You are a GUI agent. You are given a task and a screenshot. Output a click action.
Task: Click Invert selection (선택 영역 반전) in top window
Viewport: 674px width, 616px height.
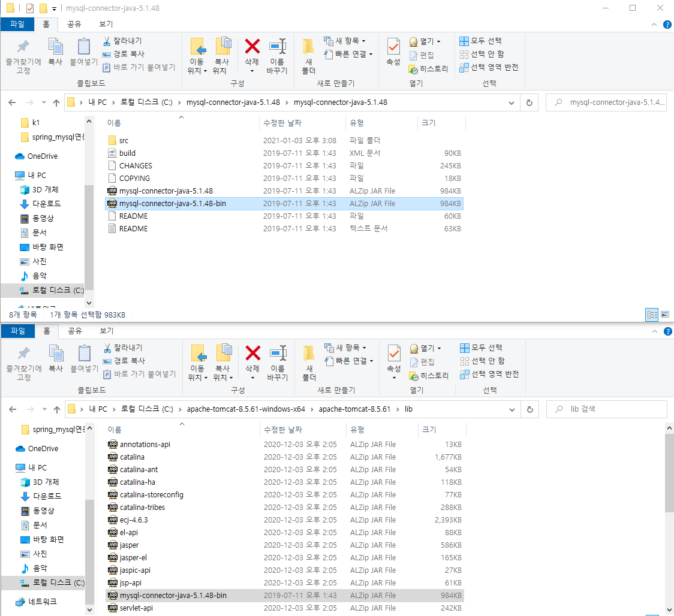click(489, 68)
